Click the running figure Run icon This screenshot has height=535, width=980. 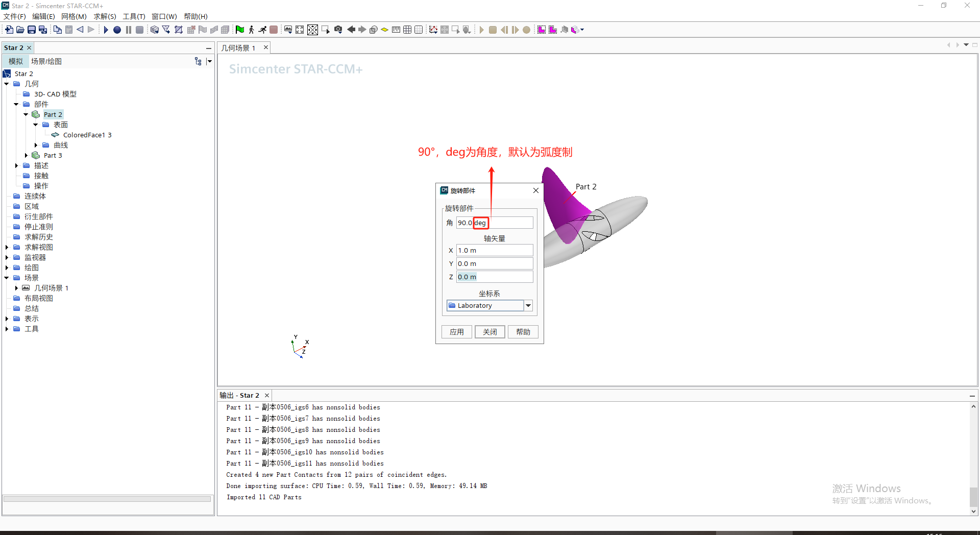pyautogui.click(x=262, y=30)
